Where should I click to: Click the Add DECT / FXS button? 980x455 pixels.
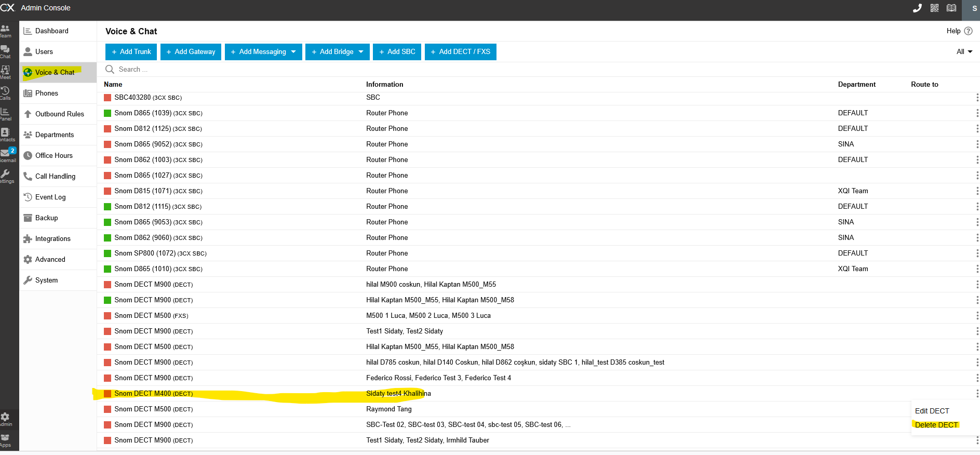[x=461, y=52]
